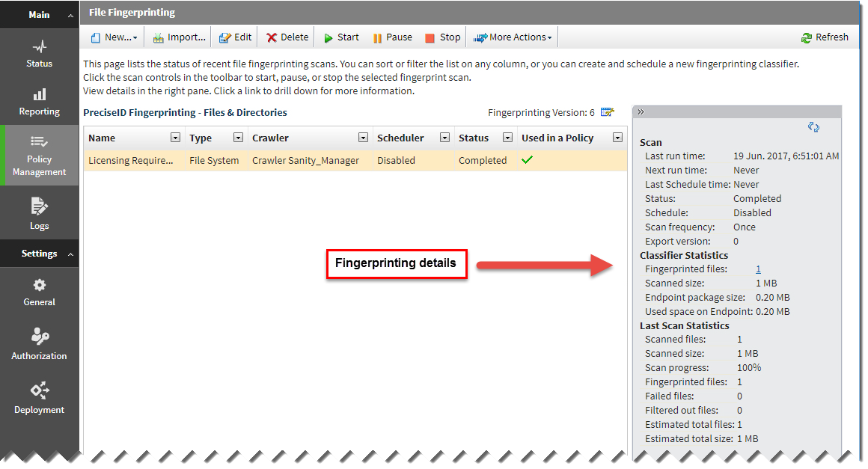The width and height of the screenshot is (868, 469).
Task: Open the Crawler column filter dropdown
Action: click(x=363, y=138)
